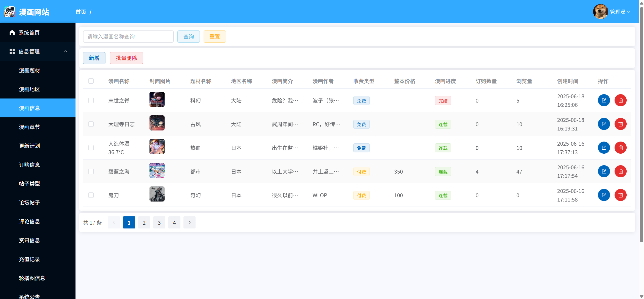
Task: Select the 订购信息 menu item
Action: point(29,165)
